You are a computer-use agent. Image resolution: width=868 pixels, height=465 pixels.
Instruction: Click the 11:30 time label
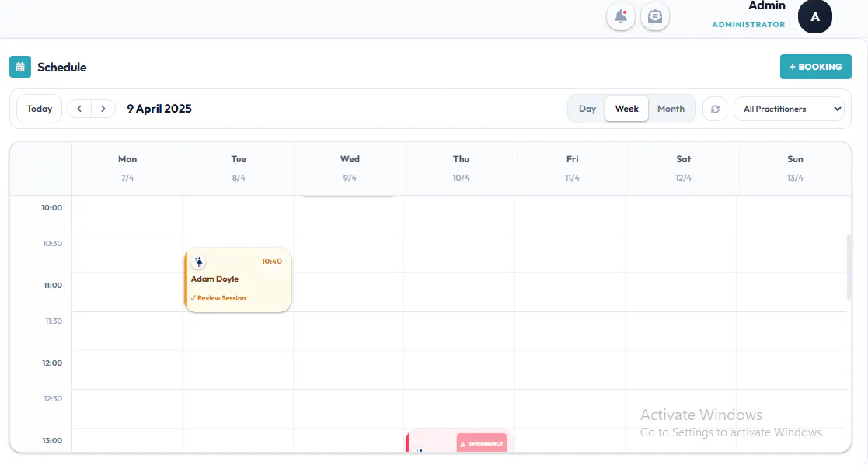54,321
